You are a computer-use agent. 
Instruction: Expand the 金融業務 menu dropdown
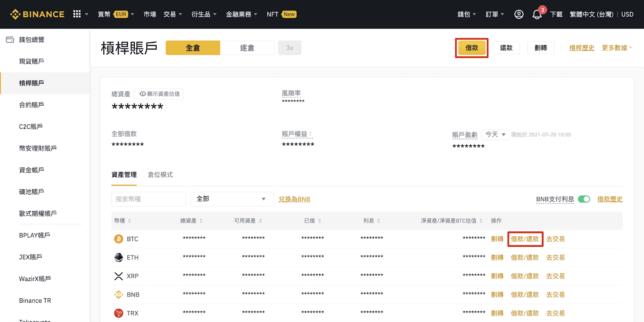pyautogui.click(x=242, y=14)
